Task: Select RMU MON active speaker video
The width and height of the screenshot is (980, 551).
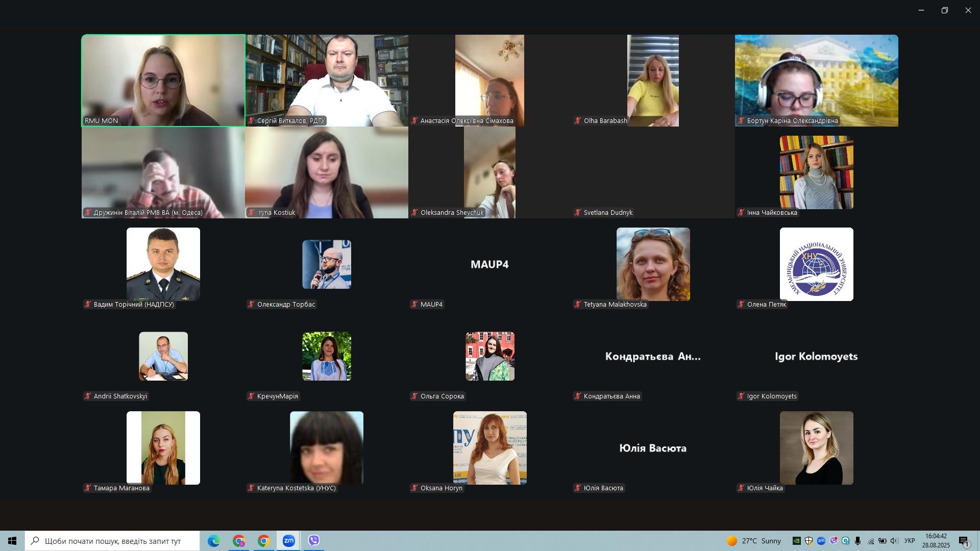Action: 163,80
